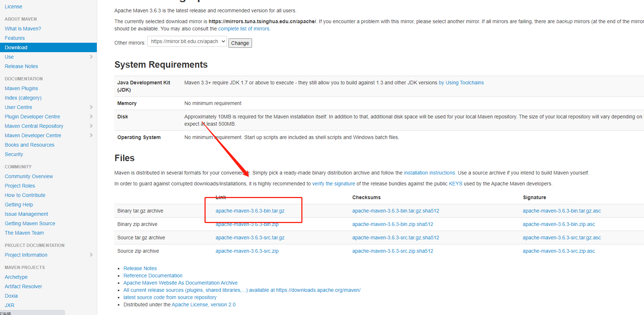Image resolution: width=644 pixels, height=315 pixels.
Task: Expand Maven Developer Centre arrow
Action: pyautogui.click(x=91, y=135)
